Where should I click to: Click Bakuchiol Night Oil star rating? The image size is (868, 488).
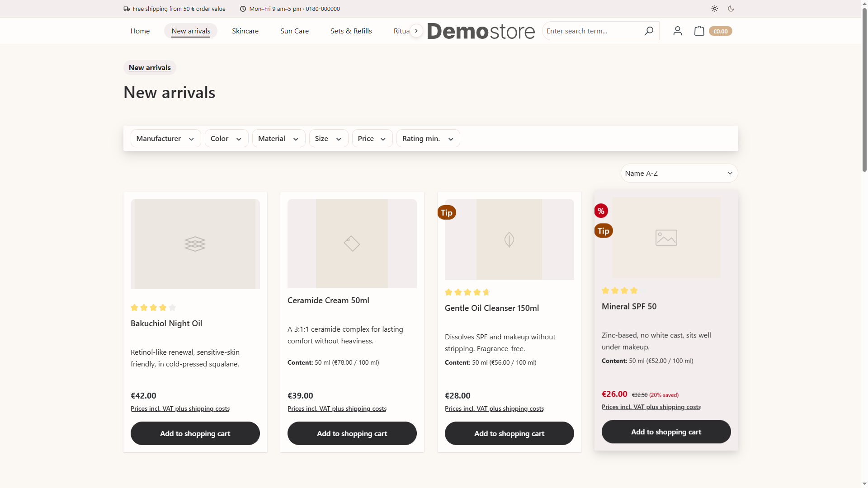coord(153,307)
